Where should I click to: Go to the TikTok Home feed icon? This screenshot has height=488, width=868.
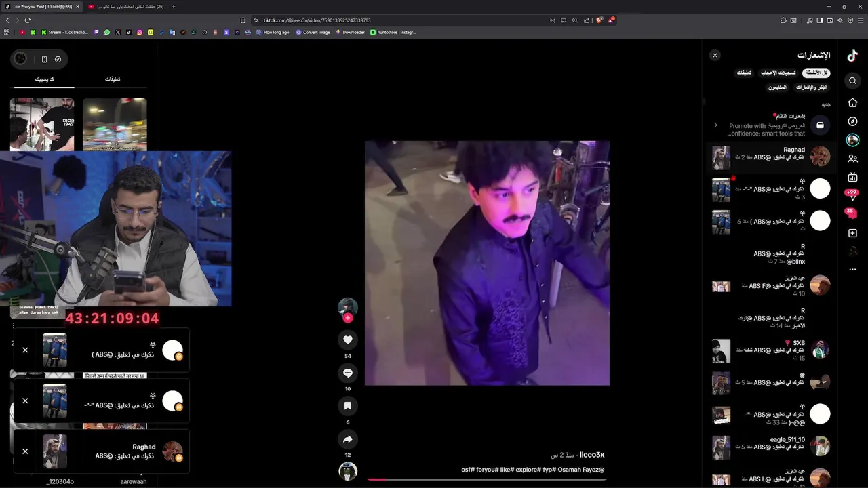point(852,102)
